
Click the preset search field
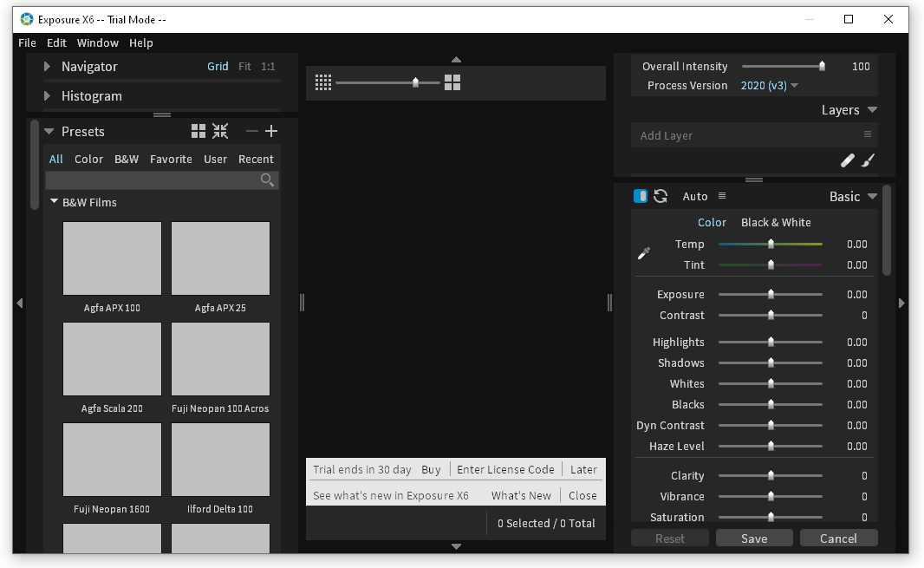tap(161, 180)
